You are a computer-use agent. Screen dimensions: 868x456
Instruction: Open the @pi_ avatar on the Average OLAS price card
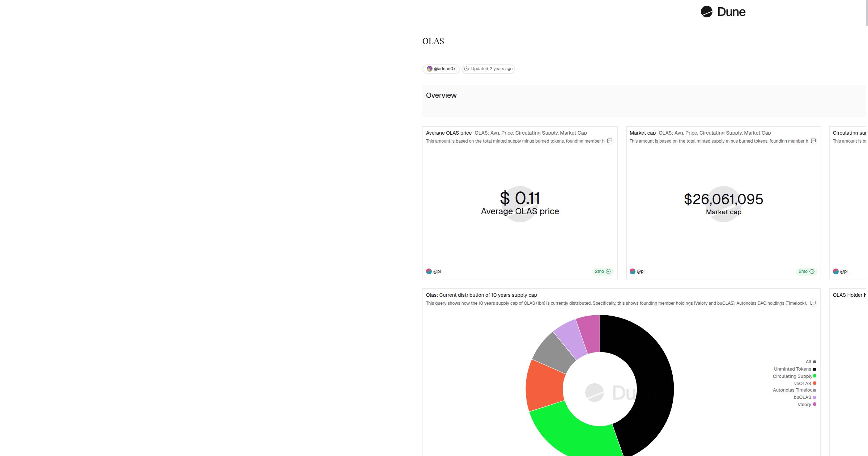[429, 271]
